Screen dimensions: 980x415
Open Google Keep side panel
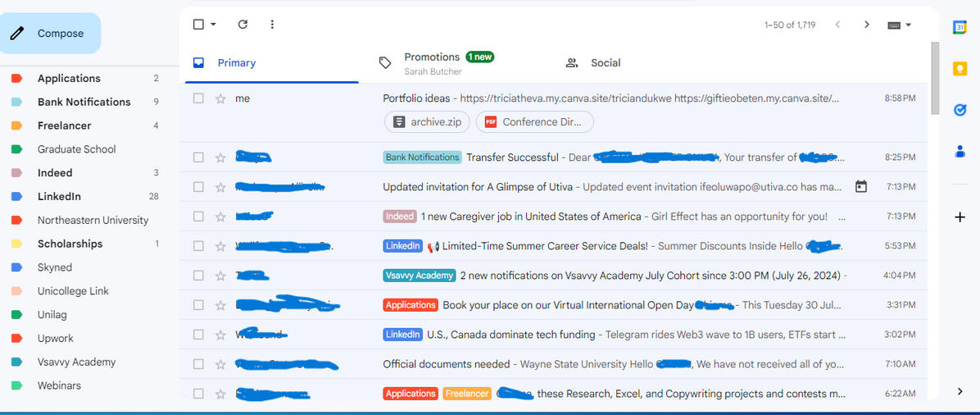click(960, 69)
